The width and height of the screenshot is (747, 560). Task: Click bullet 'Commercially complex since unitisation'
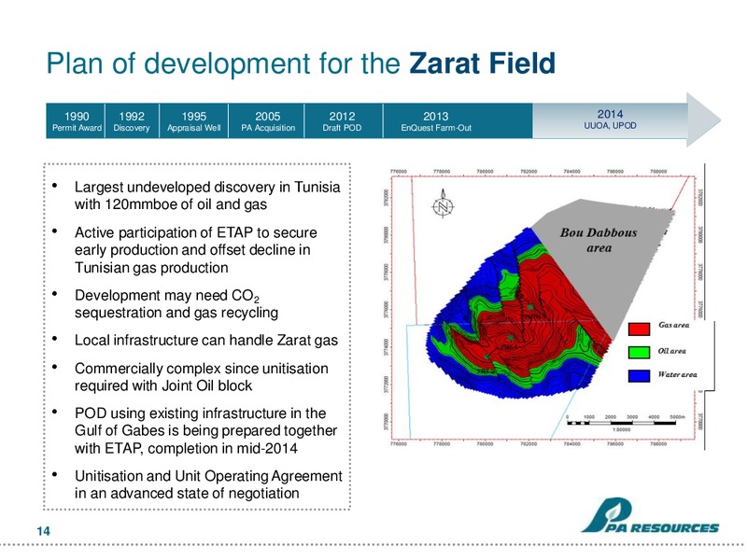click(202, 369)
